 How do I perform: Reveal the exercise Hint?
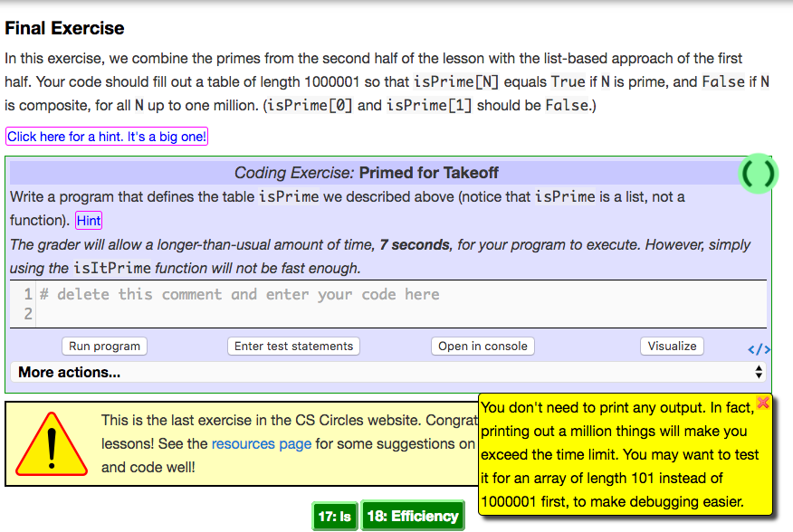pyautogui.click(x=88, y=220)
